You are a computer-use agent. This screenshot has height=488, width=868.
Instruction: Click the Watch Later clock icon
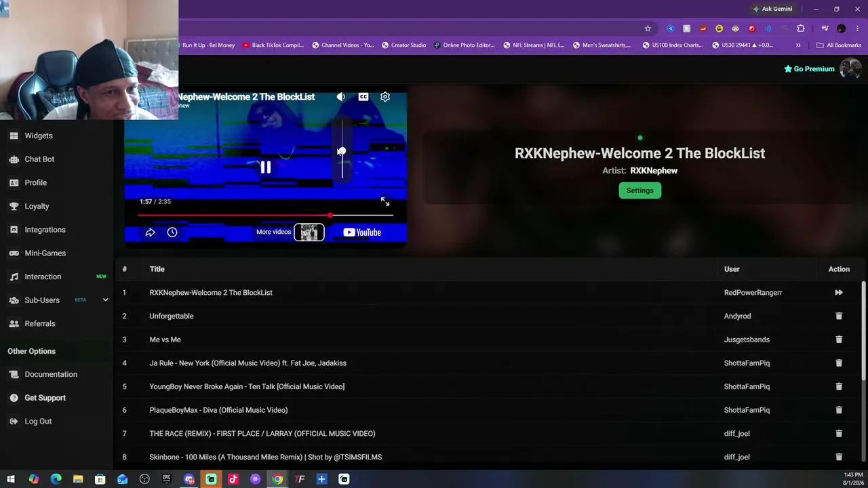coord(172,232)
